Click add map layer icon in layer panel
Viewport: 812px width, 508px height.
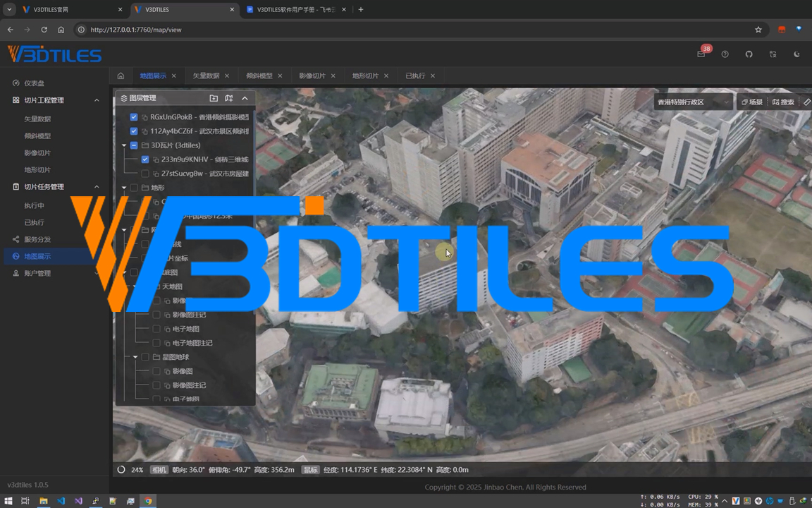click(229, 98)
